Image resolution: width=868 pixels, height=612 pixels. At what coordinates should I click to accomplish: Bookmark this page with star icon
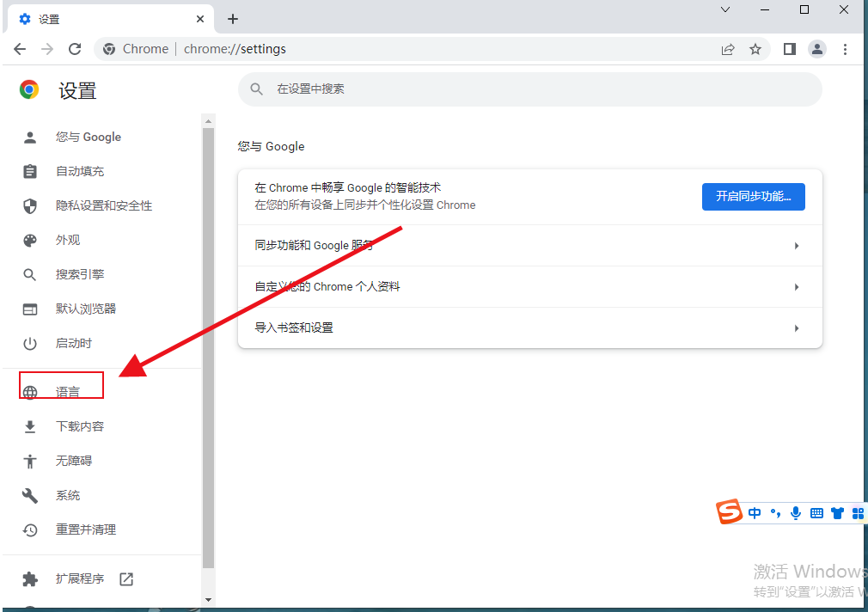coord(755,49)
